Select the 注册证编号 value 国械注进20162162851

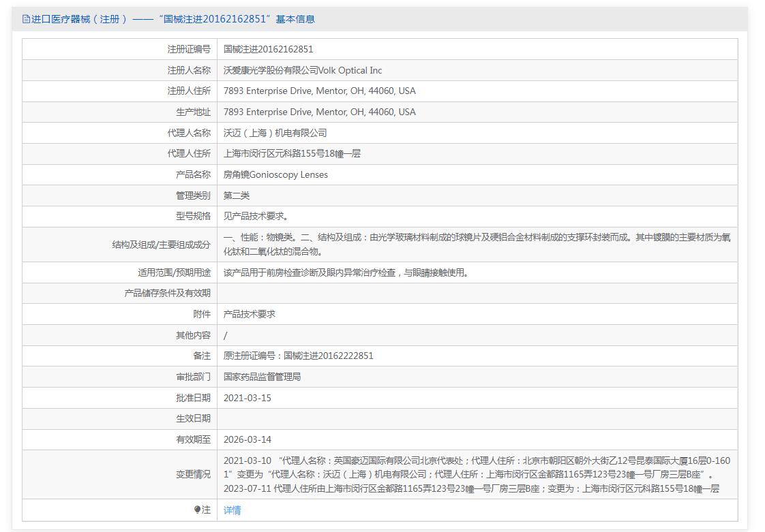point(269,49)
